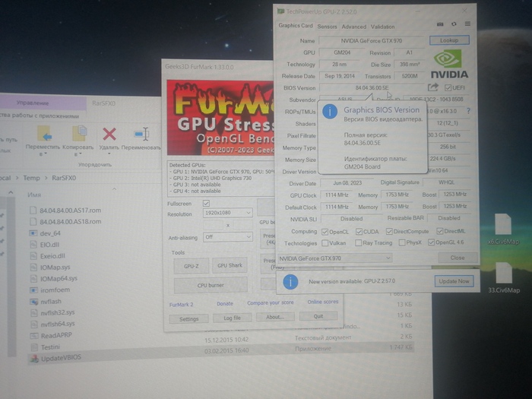Select the iromfoem file icon
The width and height of the screenshot is (532, 399).
pyautogui.click(x=33, y=290)
